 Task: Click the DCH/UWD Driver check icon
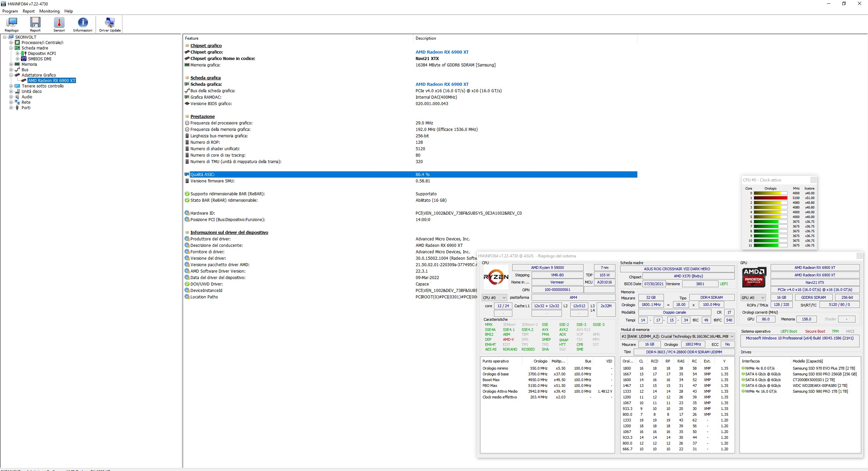(x=187, y=284)
